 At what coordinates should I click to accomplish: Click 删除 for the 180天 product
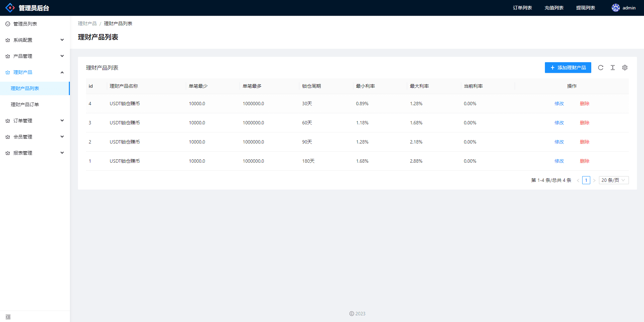click(585, 161)
